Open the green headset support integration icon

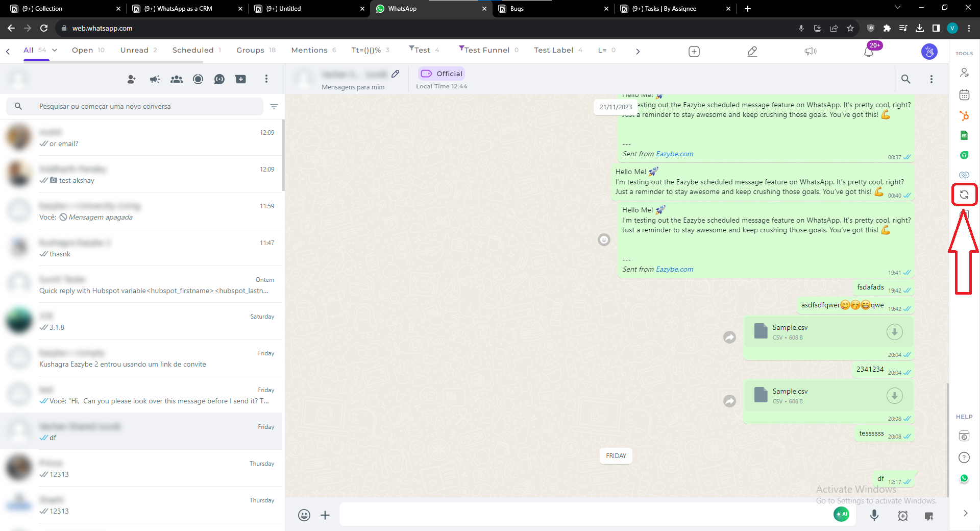point(964,155)
